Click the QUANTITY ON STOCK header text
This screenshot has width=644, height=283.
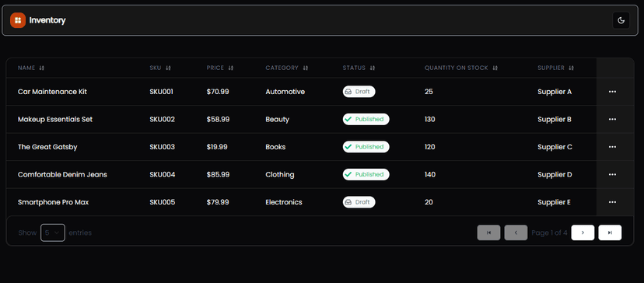click(457, 68)
